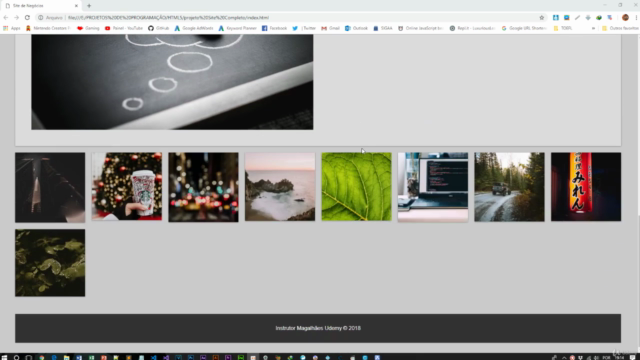Go back using the browser back arrow
This screenshot has height=360, width=640.
click(x=6, y=18)
